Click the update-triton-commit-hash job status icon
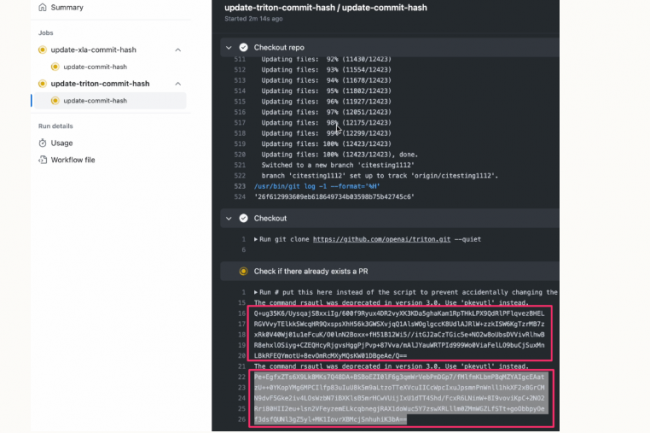 coord(41,84)
